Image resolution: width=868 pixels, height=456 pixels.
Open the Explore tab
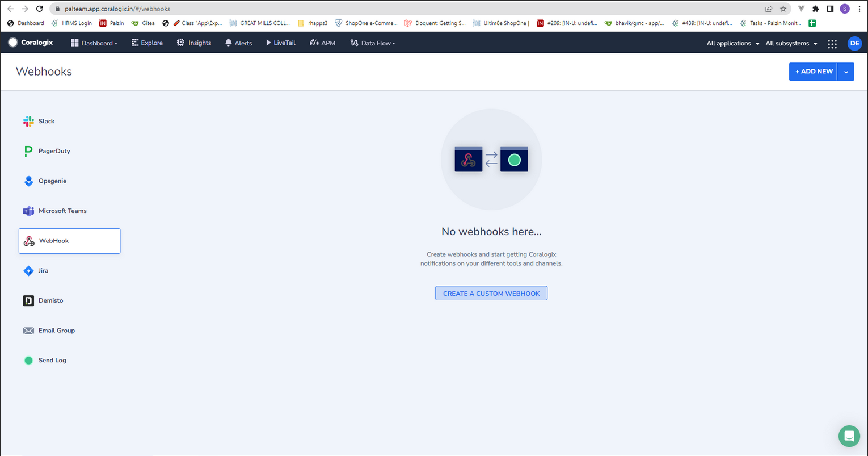pos(147,43)
